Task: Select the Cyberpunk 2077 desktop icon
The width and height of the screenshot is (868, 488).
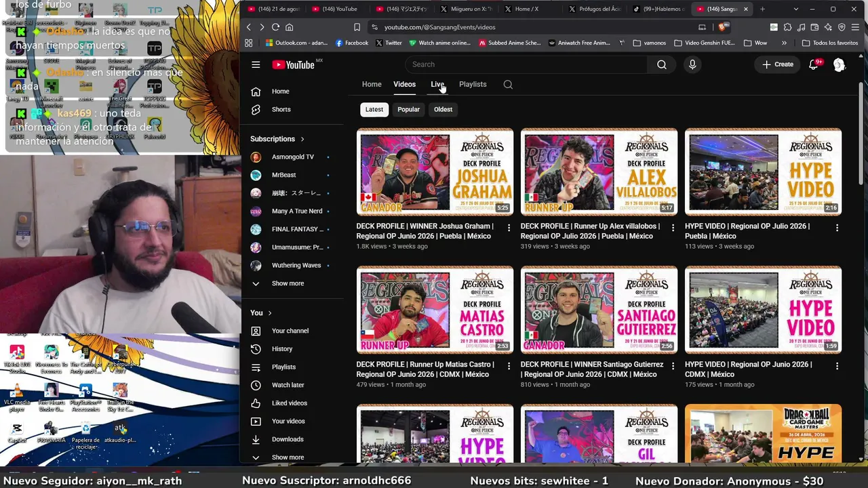Action: pyautogui.click(x=120, y=359)
